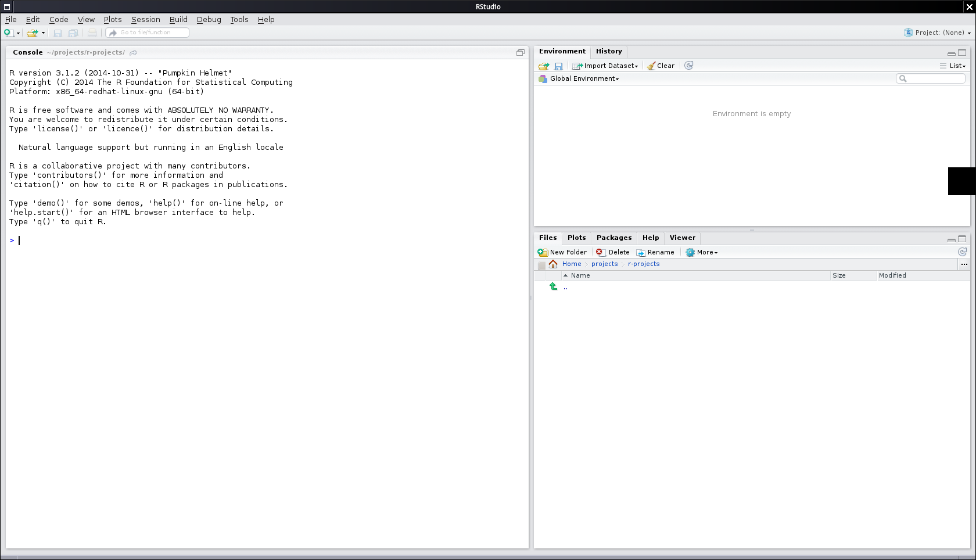Expand the recent files dropdown arrow

(43, 33)
